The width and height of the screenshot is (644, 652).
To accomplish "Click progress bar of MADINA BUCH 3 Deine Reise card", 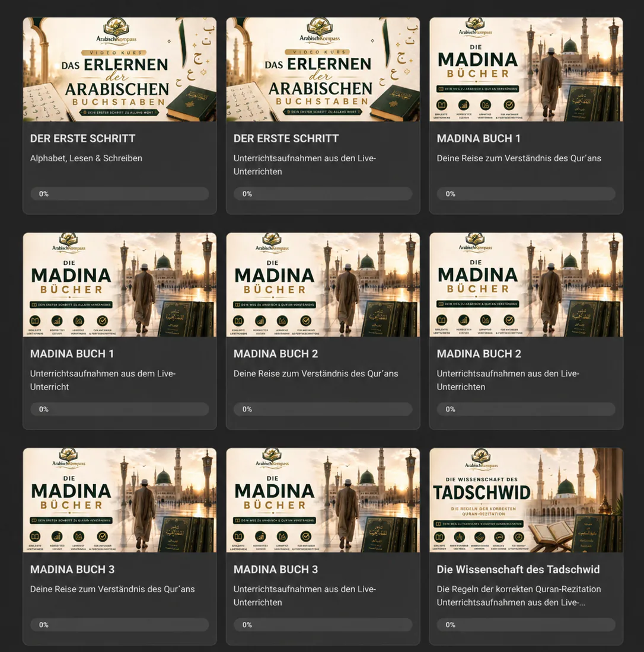I will click(x=120, y=625).
